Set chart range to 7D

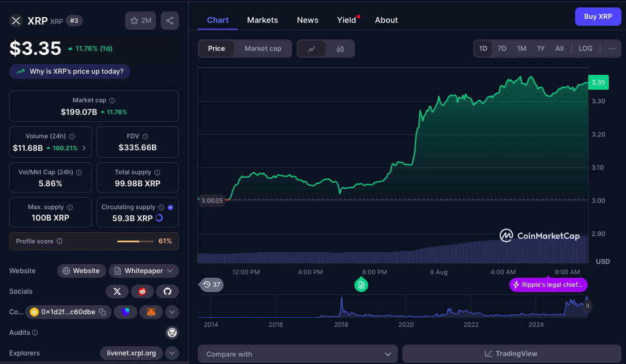[502, 49]
